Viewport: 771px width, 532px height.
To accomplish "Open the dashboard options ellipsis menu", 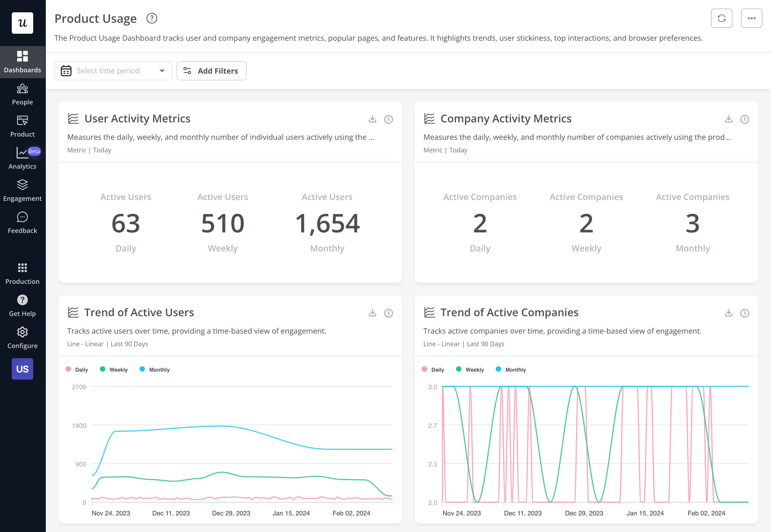I will [x=752, y=18].
